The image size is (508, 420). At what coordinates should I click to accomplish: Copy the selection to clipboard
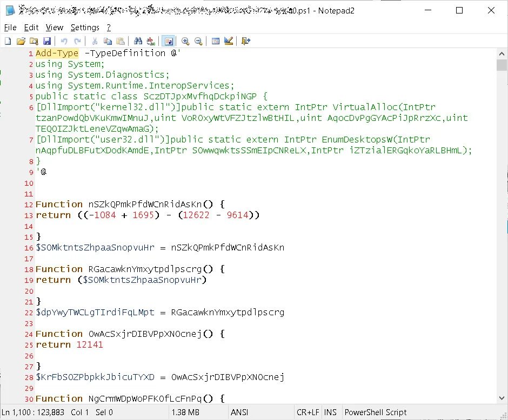click(108, 40)
